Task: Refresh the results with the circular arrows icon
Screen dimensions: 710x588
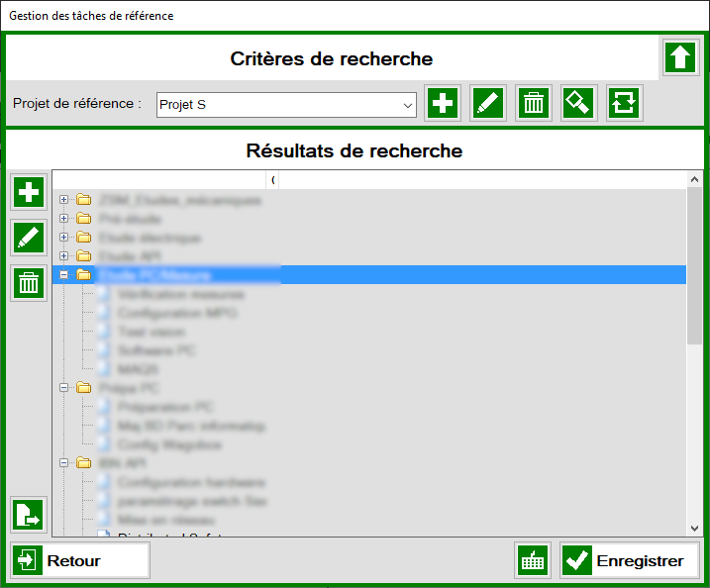Action: pyautogui.click(x=625, y=103)
